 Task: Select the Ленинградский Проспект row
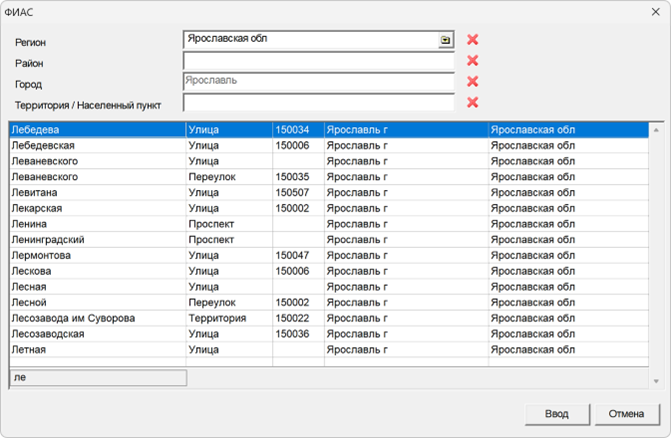pos(96,240)
